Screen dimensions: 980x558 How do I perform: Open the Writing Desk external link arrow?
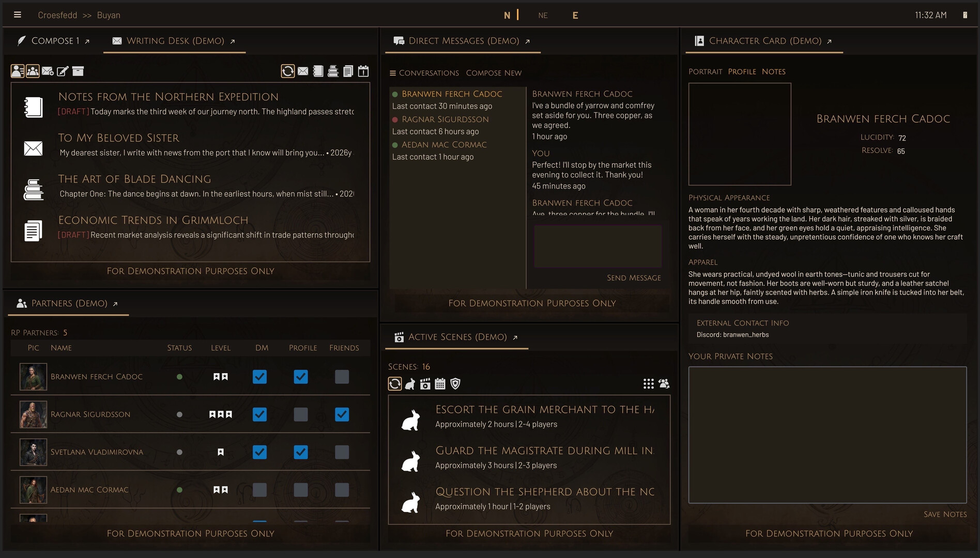[x=233, y=40]
